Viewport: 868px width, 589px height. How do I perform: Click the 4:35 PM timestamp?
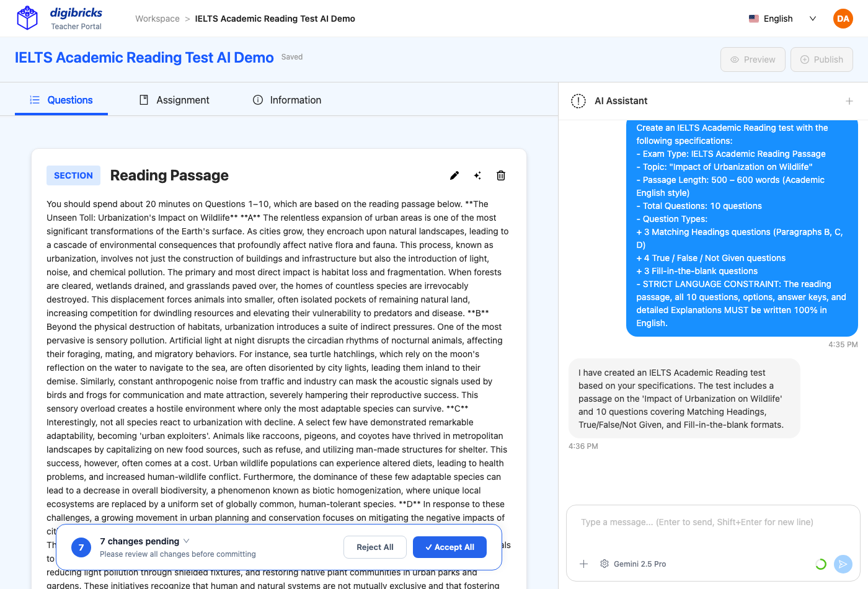(x=843, y=345)
